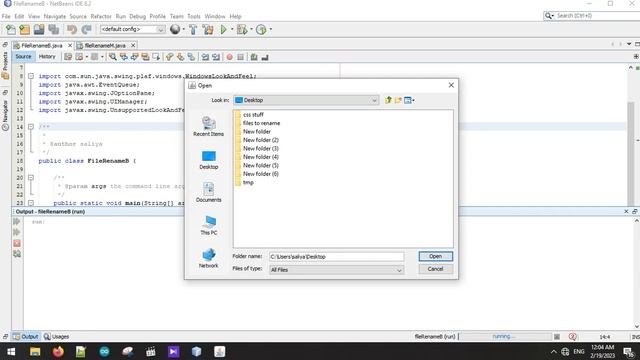Open the Refactor menu
640x360 pixels.
coord(101,16)
